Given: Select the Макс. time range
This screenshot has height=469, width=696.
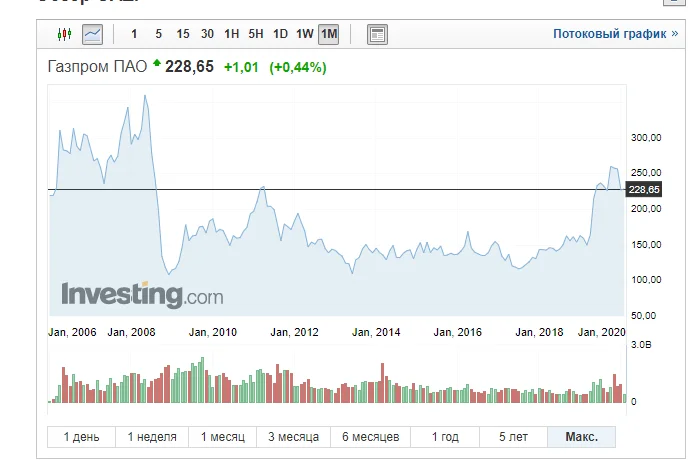Looking at the screenshot, I should pos(581,437).
